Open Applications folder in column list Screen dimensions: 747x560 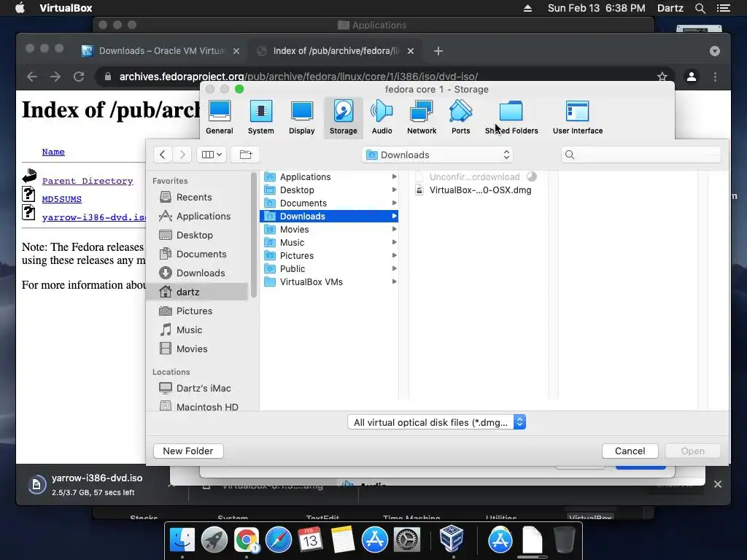pos(329,176)
